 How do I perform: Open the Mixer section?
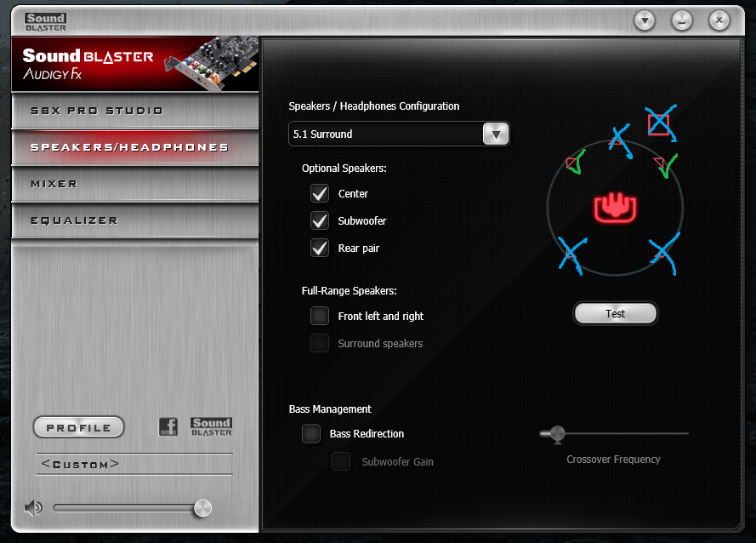click(135, 184)
